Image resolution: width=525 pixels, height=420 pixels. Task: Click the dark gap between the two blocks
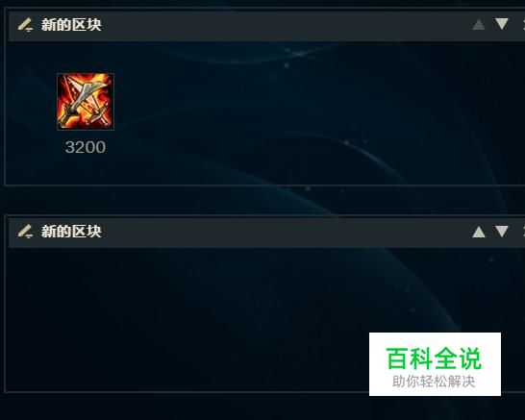(x=262, y=200)
